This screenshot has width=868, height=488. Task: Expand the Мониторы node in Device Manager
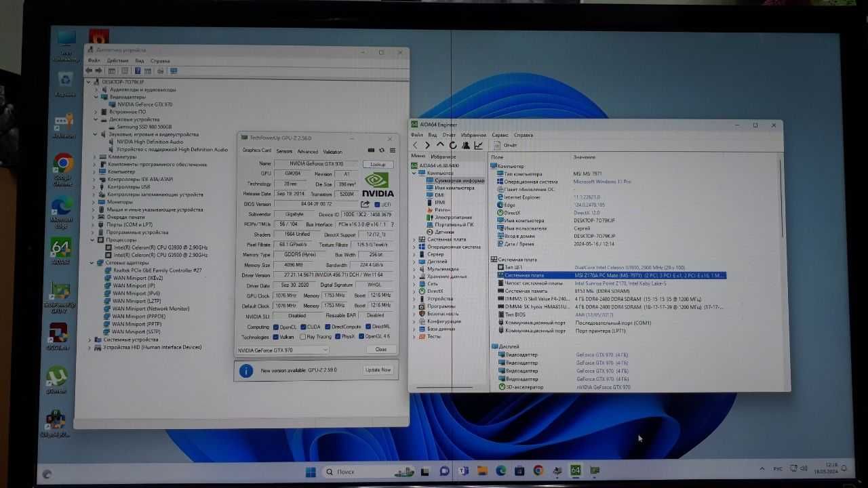tap(95, 202)
